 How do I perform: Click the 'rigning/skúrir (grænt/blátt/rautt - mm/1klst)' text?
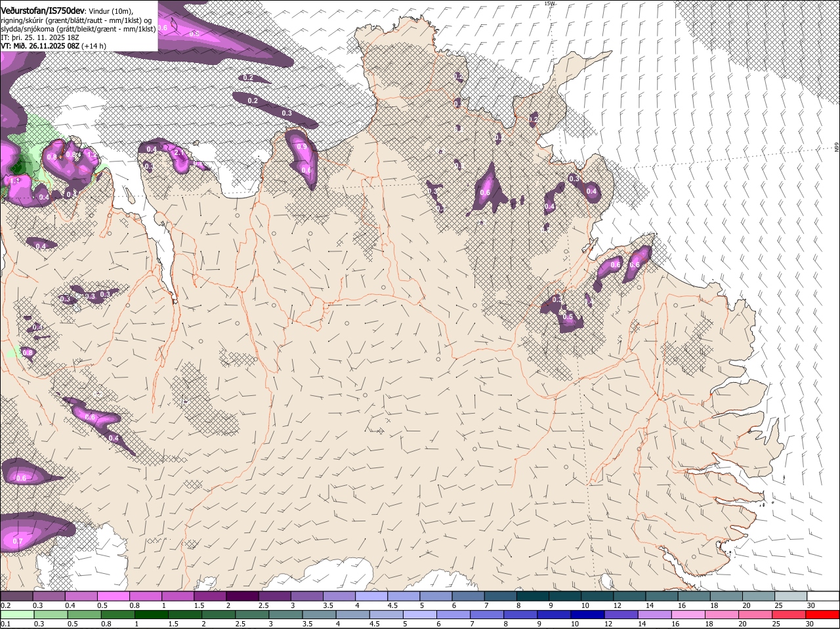(x=72, y=20)
